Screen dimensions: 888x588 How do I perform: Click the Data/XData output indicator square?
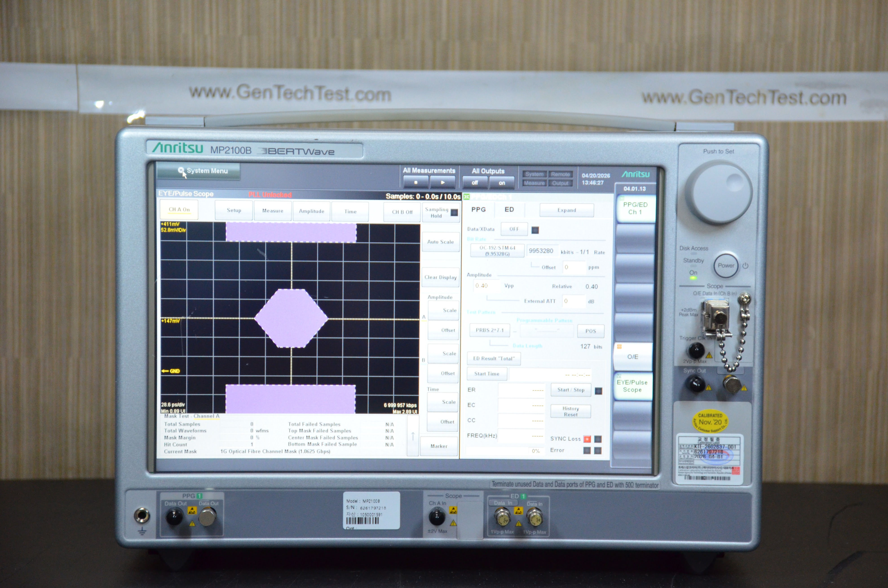tap(535, 230)
